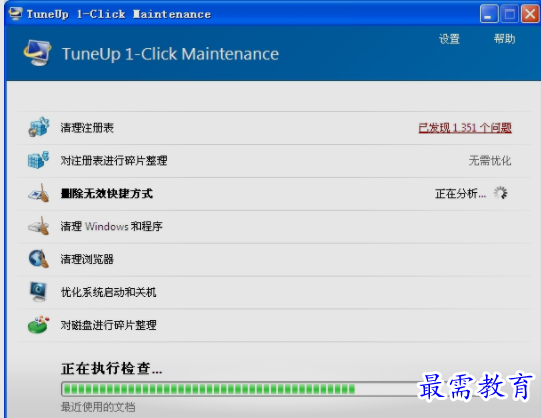
Task: Select the 对注册表进行碎片整理 entry
Action: (114, 160)
